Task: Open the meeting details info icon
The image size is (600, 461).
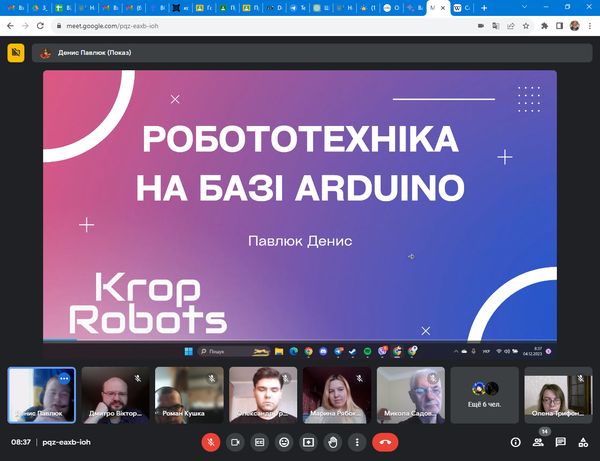Action: click(516, 441)
